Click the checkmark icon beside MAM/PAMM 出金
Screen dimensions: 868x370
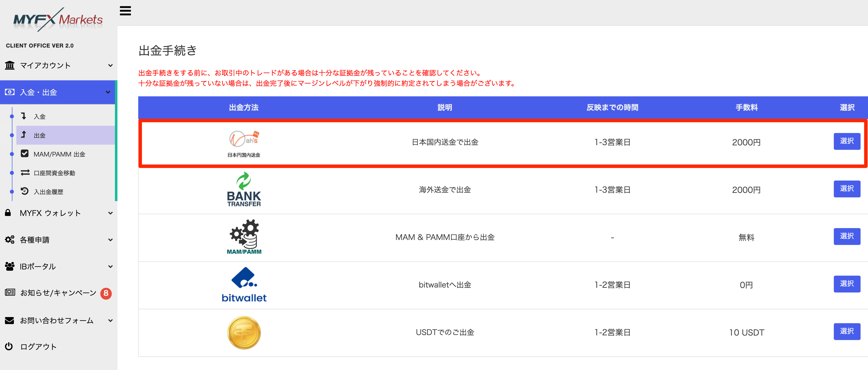click(x=25, y=154)
